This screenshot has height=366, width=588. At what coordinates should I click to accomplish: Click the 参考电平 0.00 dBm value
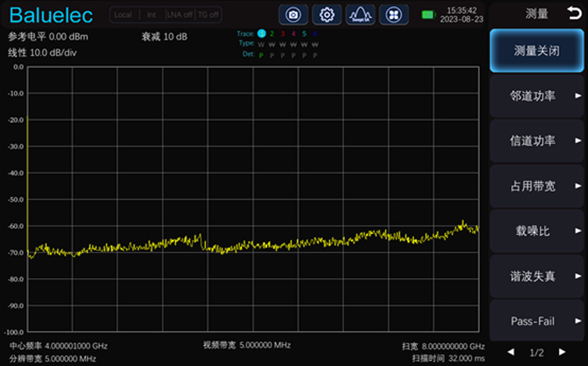[x=48, y=37]
